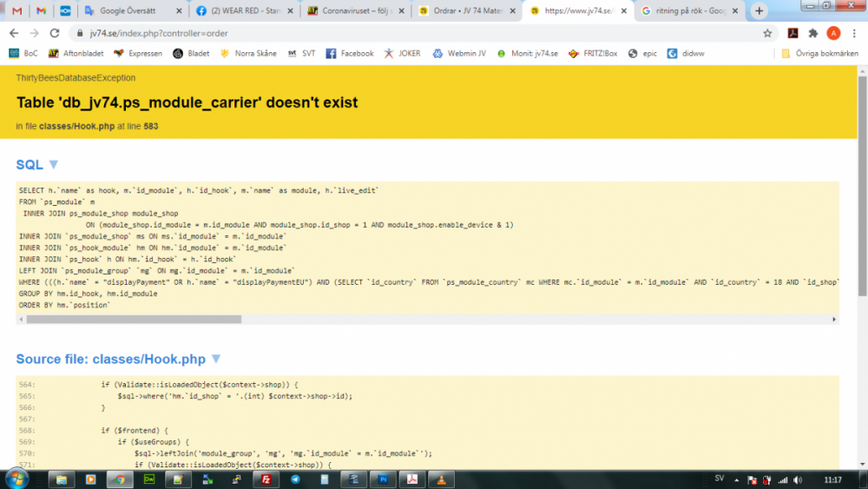The image size is (868, 489).
Task: Close the ritning på rök tab
Action: click(x=735, y=11)
